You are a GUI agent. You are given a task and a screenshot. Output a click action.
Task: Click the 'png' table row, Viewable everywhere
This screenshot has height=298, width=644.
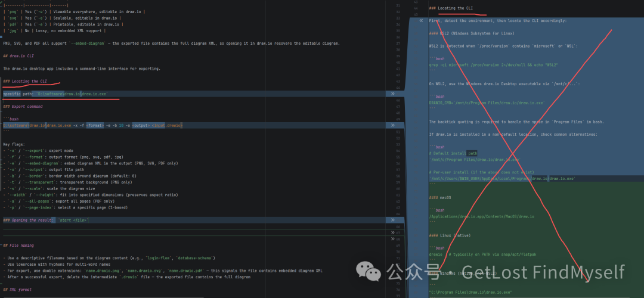tap(73, 11)
